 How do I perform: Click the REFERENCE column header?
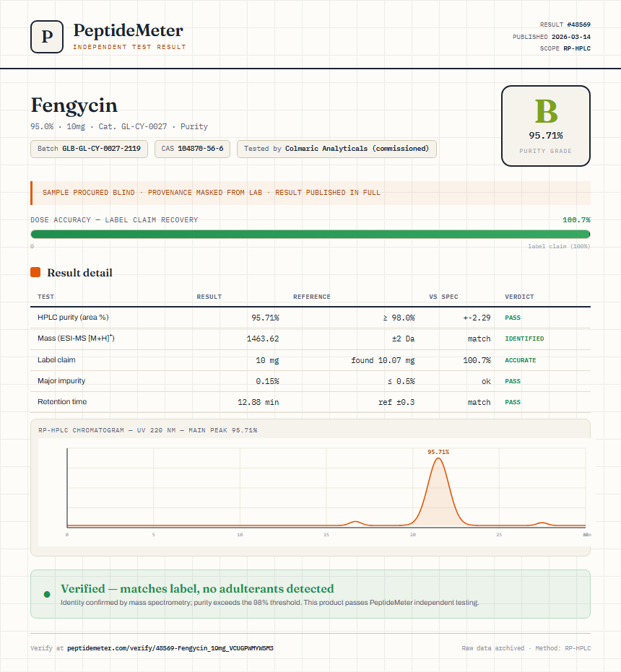tap(312, 297)
